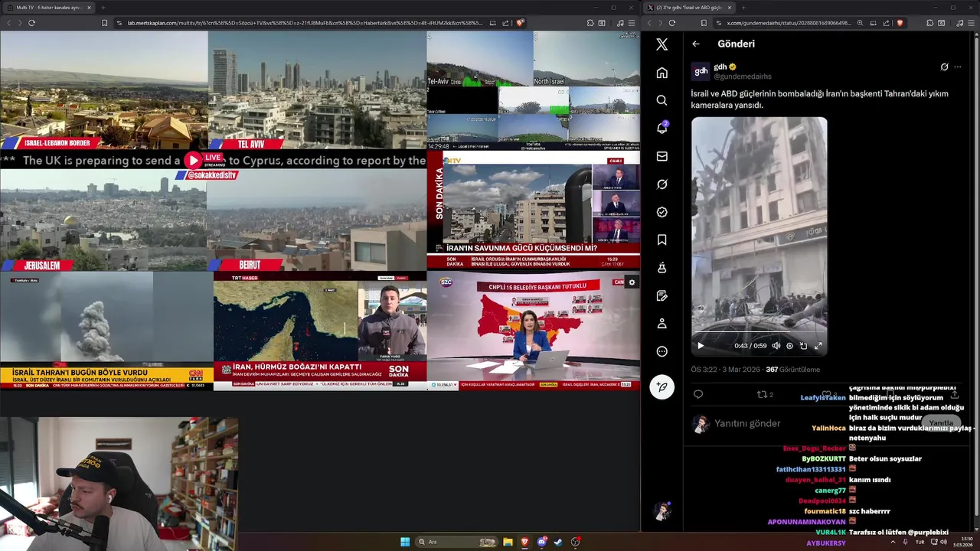The width and height of the screenshot is (980, 551).
Task: Click the X logo in sidebar
Action: (x=661, y=44)
